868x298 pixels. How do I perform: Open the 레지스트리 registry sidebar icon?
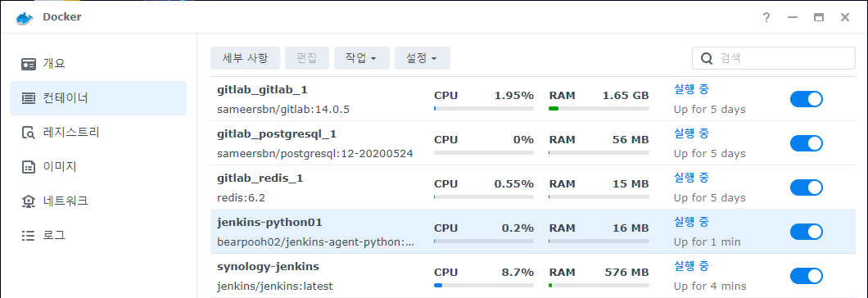[x=28, y=133]
